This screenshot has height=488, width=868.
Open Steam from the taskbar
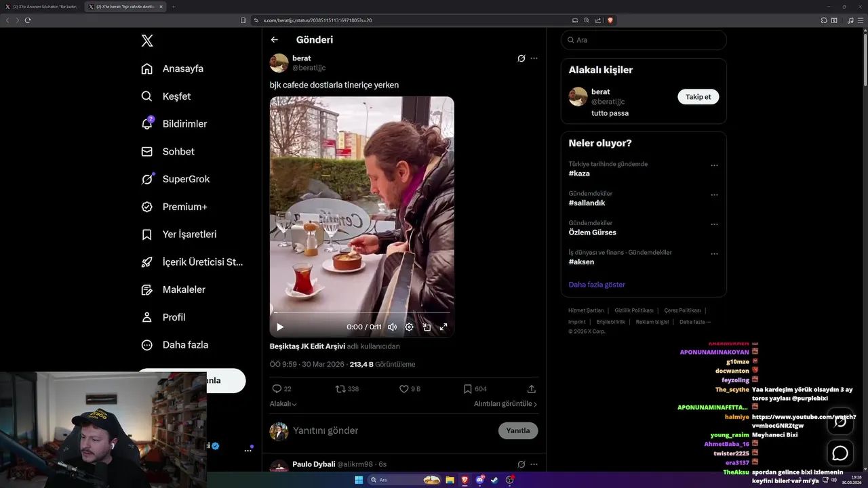[x=494, y=480]
